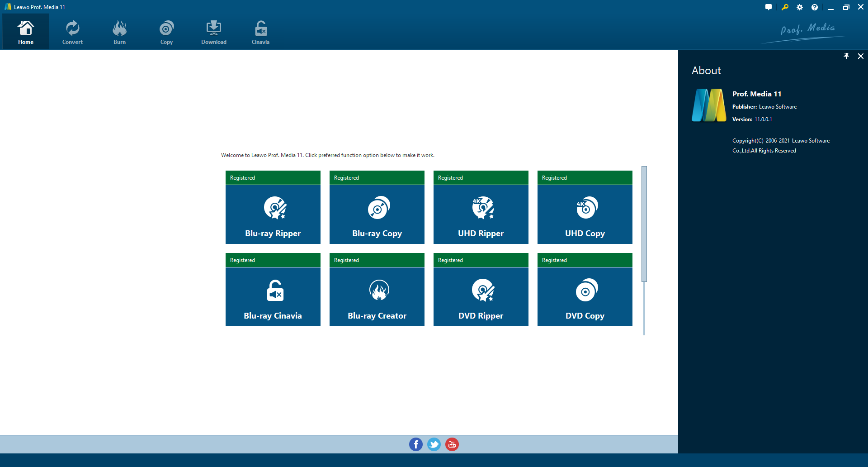Image resolution: width=868 pixels, height=467 pixels.
Task: Open the Burn module
Action: pos(119,32)
